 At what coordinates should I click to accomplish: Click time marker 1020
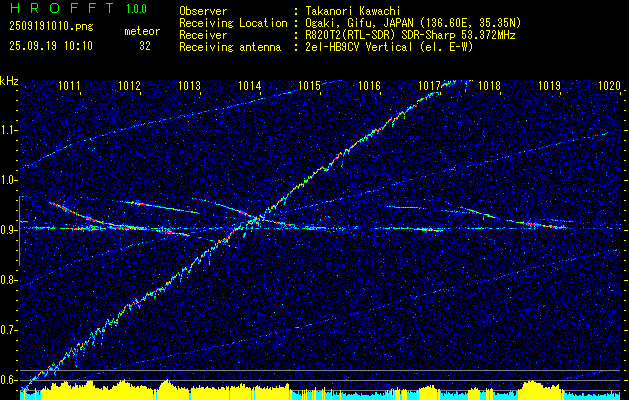point(609,85)
